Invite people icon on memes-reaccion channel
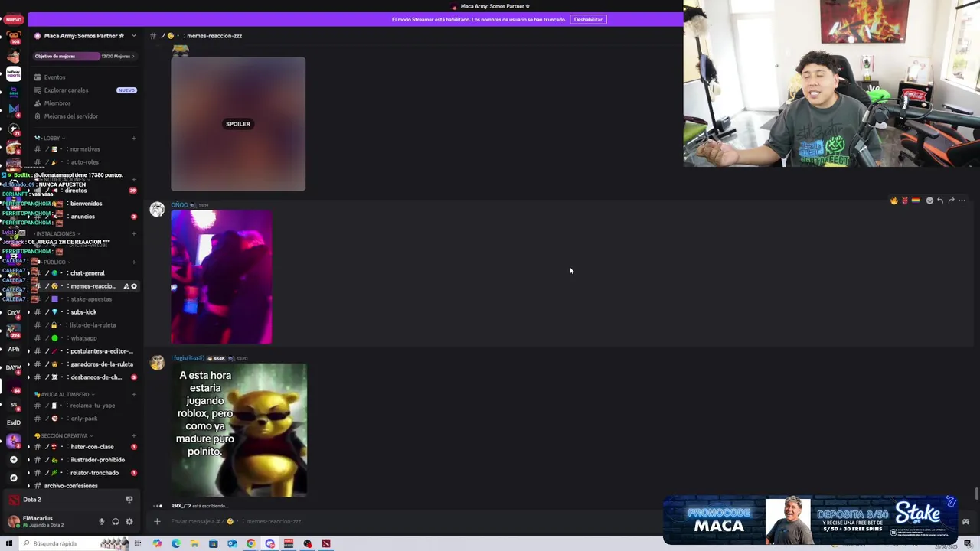Screen dimensions: 980x551 click(126, 286)
